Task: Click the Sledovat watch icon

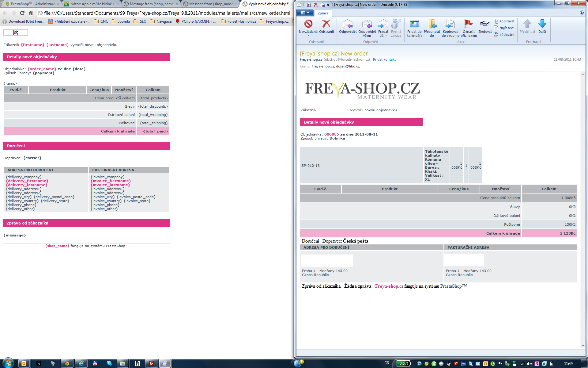Action: pos(485,24)
